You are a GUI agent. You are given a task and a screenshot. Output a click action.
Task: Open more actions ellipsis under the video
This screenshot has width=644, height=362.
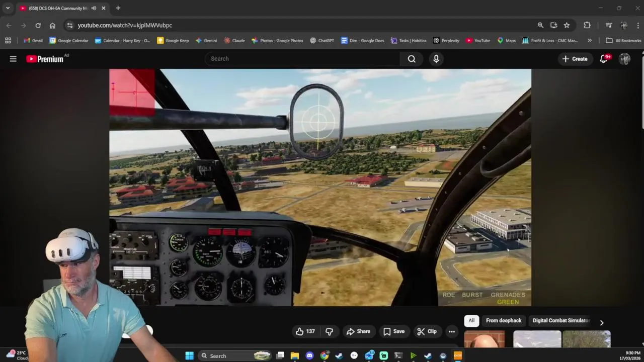coord(452,331)
